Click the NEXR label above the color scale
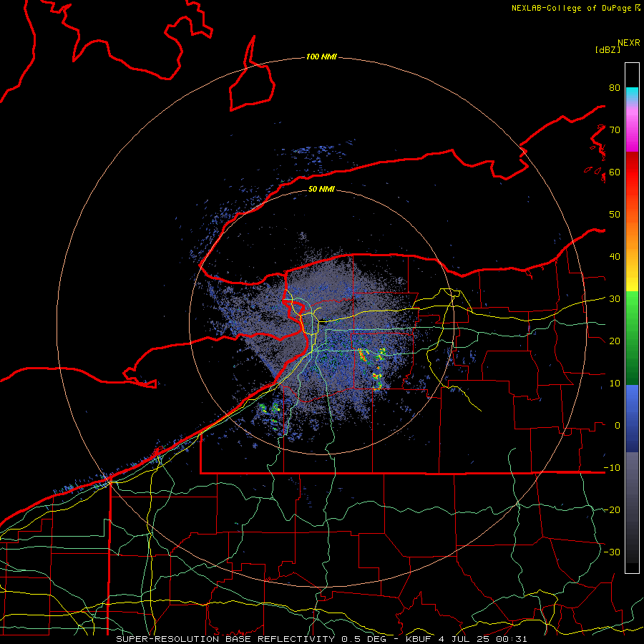This screenshot has width=644, height=644. point(629,43)
